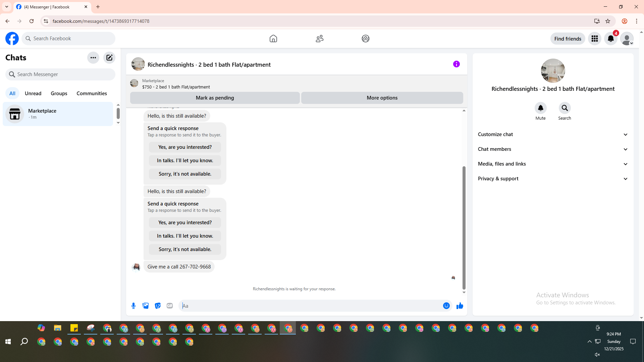Click the Mark as pending button
Screen dimensions: 644x362
215,98
